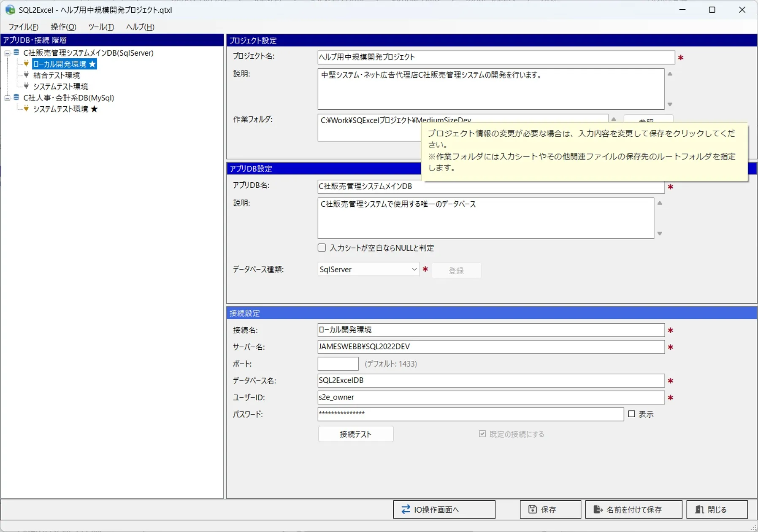758x532 pixels.
Task: Click the SQL2Excel app icon in title bar
Action: (x=10, y=10)
